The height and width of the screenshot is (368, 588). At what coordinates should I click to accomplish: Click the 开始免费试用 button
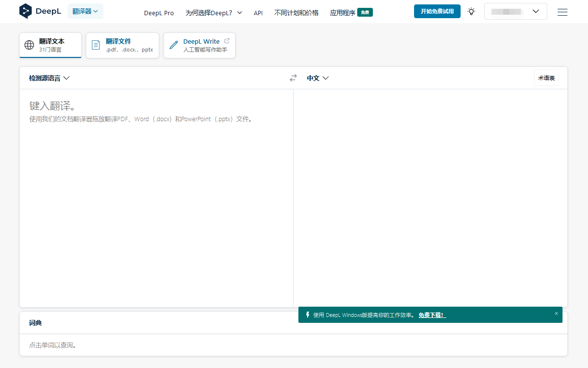(437, 11)
